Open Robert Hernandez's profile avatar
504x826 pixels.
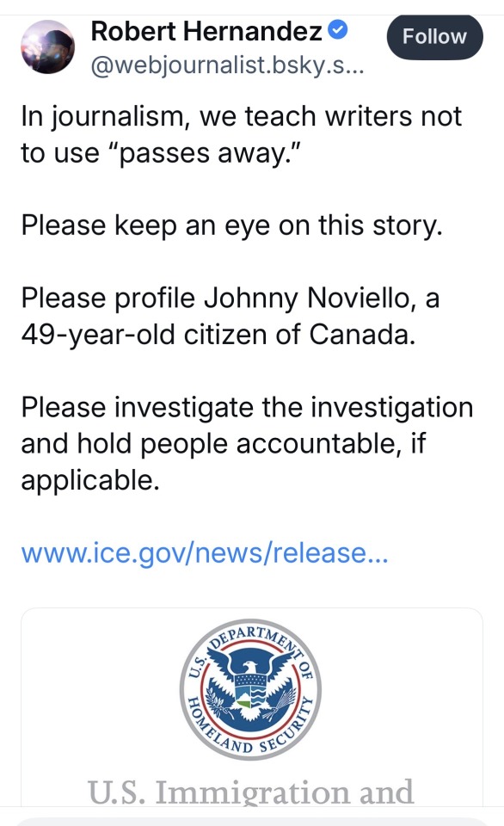(48, 46)
